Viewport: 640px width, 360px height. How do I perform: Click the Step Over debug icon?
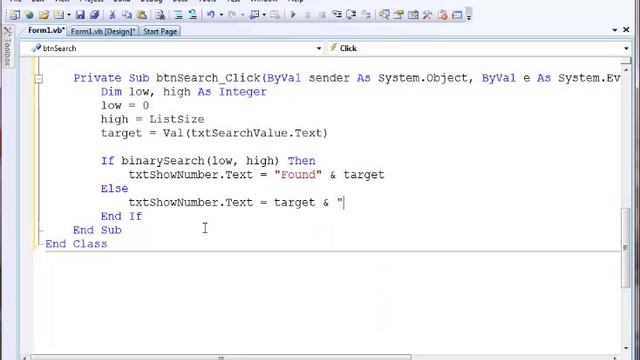(351, 15)
